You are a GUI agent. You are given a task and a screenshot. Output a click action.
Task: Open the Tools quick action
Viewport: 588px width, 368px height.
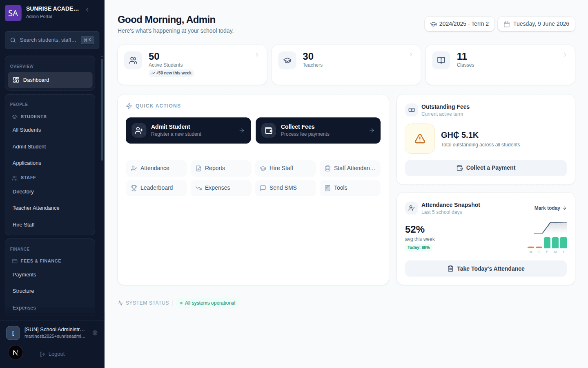coord(350,188)
